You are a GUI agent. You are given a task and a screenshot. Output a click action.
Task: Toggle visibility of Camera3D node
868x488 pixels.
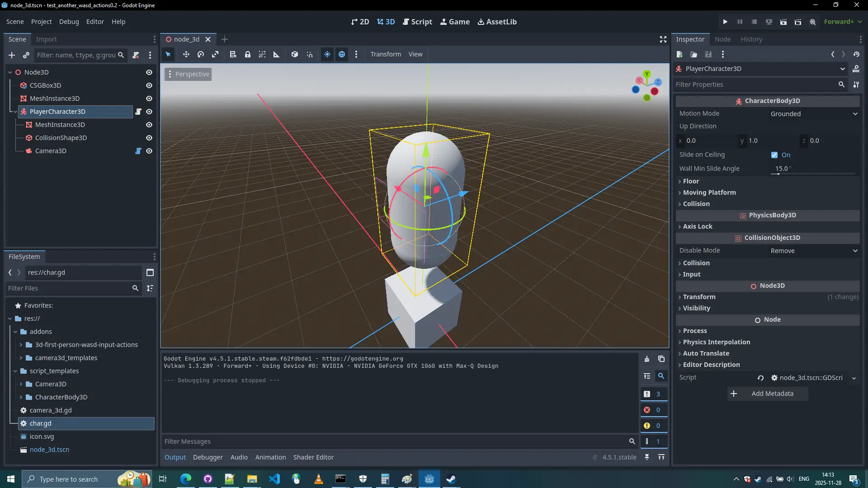coord(149,151)
